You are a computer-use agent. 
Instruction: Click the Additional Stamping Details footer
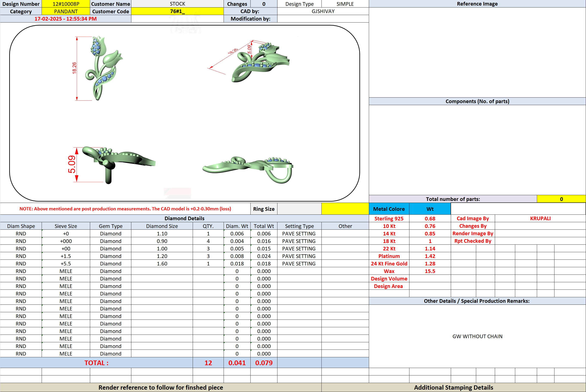pos(453,387)
